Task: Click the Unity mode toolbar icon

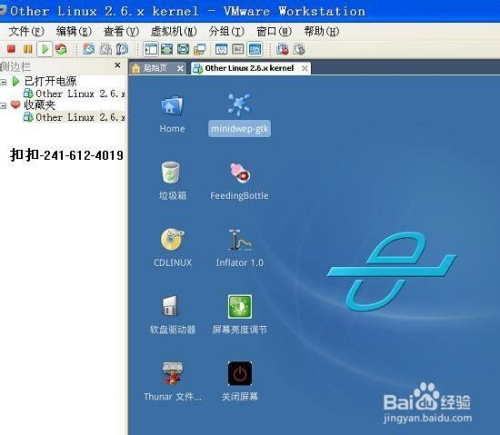Action: tap(199, 49)
